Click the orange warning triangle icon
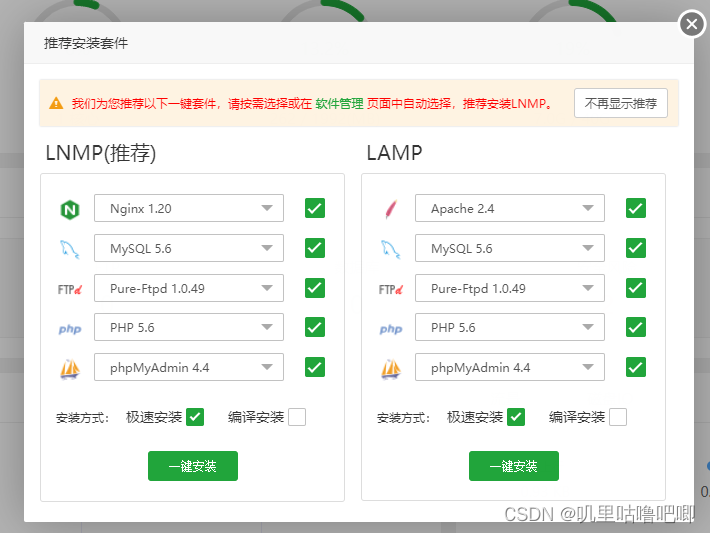This screenshot has width=710, height=533. tap(56, 103)
